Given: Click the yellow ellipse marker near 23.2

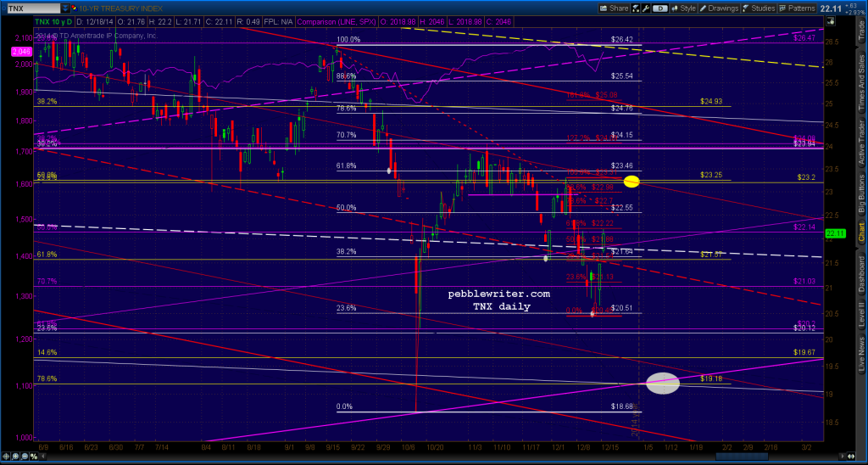Looking at the screenshot, I should pos(632,182).
